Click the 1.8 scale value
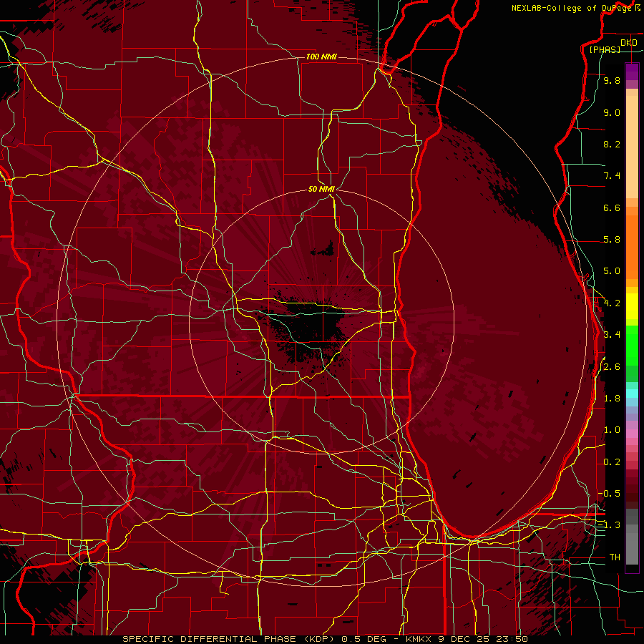Viewport: 644px width, 644px height. tap(612, 399)
